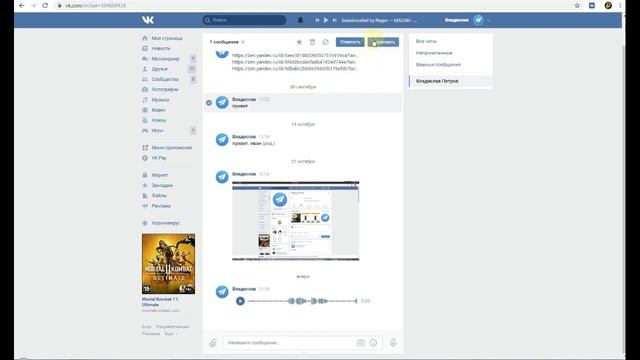
Task: Open Игры in the sidebar
Action: [158, 131]
